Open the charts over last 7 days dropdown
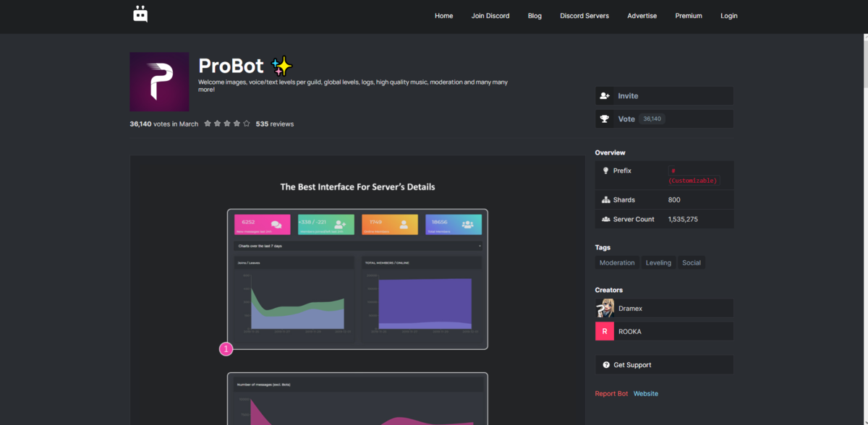The height and width of the screenshot is (425, 868). pyautogui.click(x=357, y=246)
